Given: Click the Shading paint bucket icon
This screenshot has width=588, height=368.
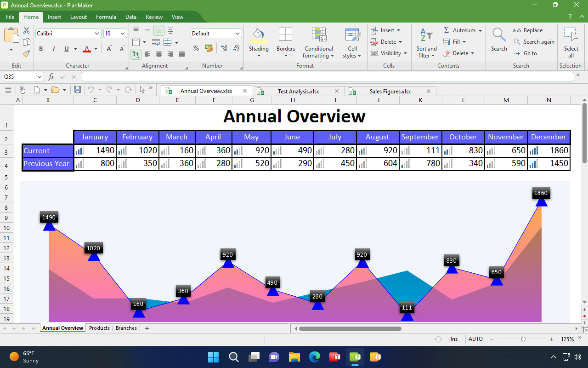Looking at the screenshot, I should point(259,35).
